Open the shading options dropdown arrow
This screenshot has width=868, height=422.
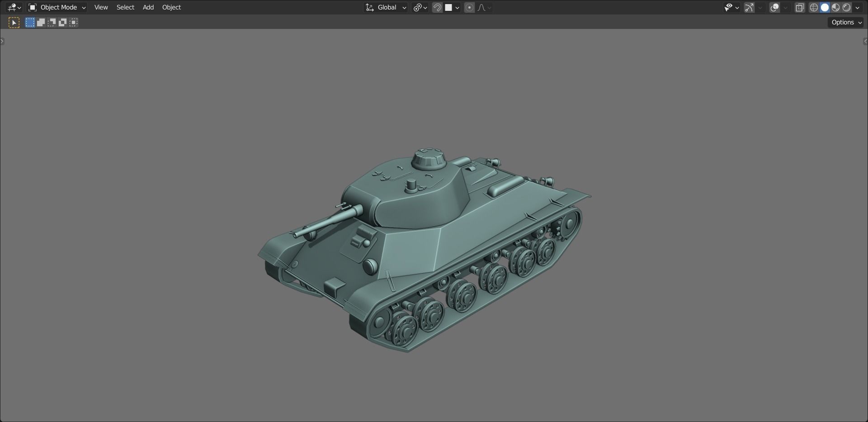coord(858,7)
